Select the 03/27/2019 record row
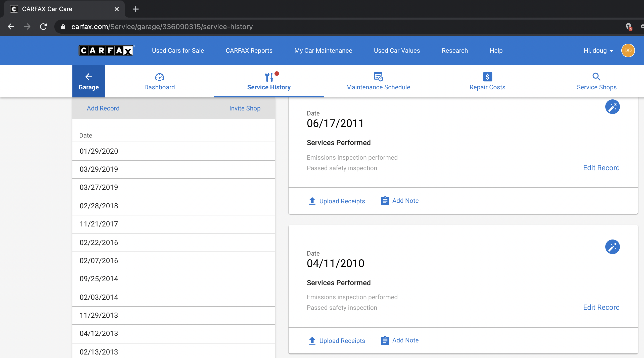Screen dimensions: 644x358 (x=174, y=188)
